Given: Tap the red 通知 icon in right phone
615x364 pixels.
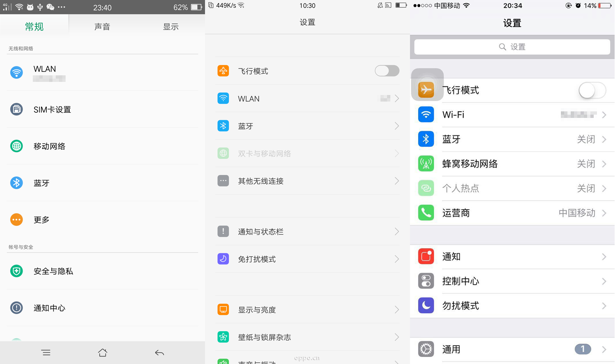Looking at the screenshot, I should (426, 257).
